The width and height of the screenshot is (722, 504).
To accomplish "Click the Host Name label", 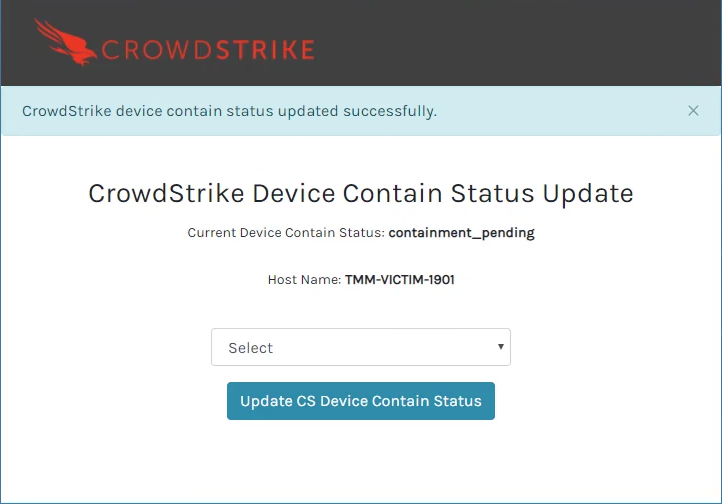I will click(304, 280).
